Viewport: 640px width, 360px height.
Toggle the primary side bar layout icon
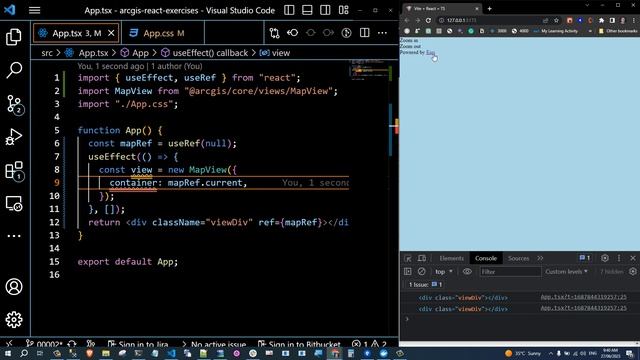[x=289, y=10]
